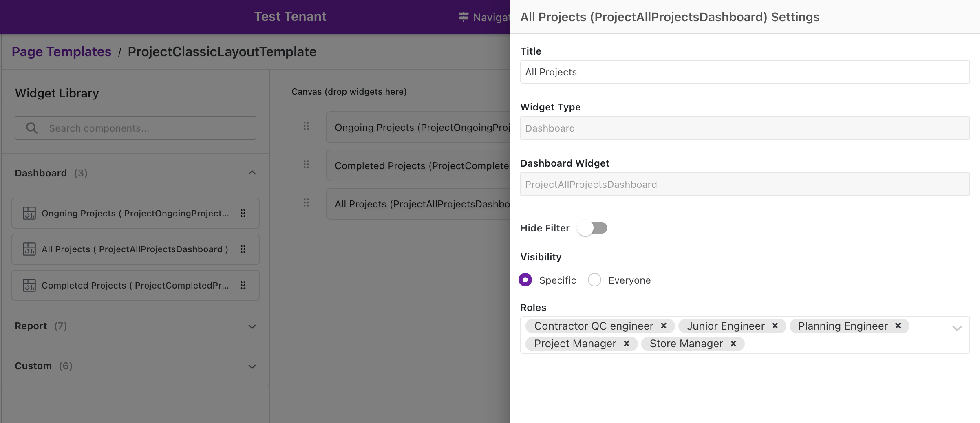Image resolution: width=980 pixels, height=423 pixels.
Task: Open the Roles dropdown chevron
Action: (957, 328)
